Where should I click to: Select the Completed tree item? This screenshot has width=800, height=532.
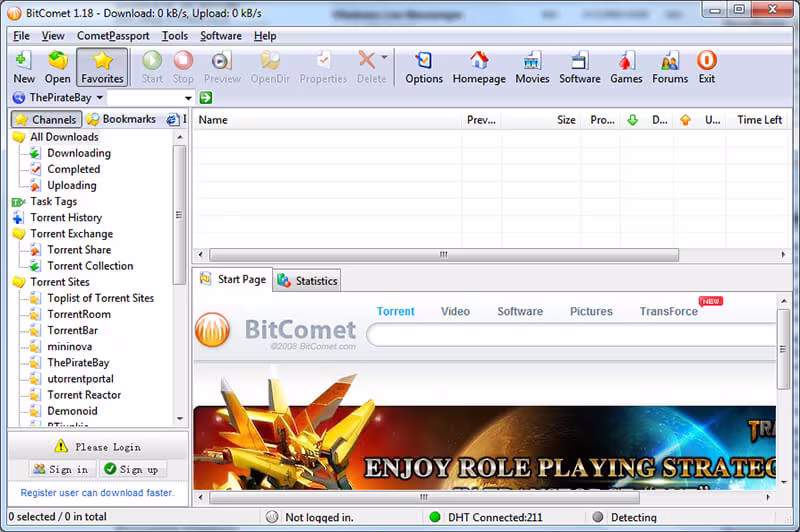tap(73, 169)
